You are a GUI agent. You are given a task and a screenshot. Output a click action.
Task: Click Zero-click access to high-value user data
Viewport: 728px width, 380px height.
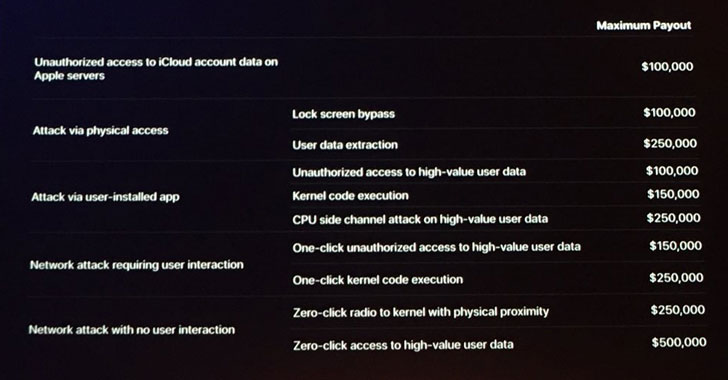click(403, 345)
